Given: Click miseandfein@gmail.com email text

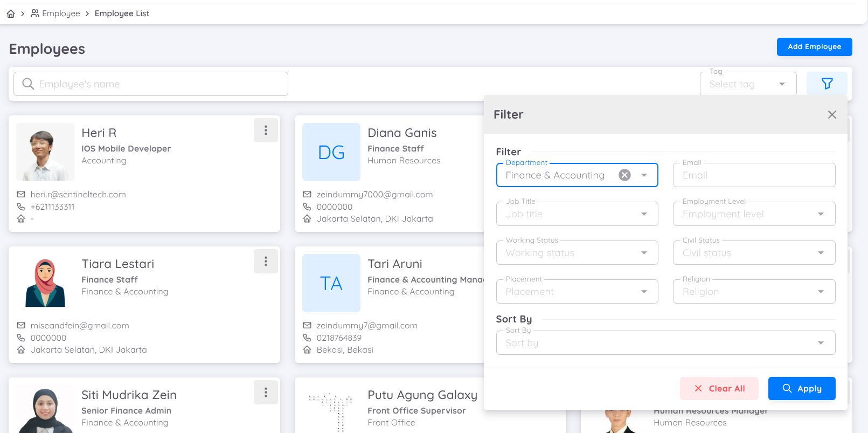Looking at the screenshot, I should click(80, 326).
